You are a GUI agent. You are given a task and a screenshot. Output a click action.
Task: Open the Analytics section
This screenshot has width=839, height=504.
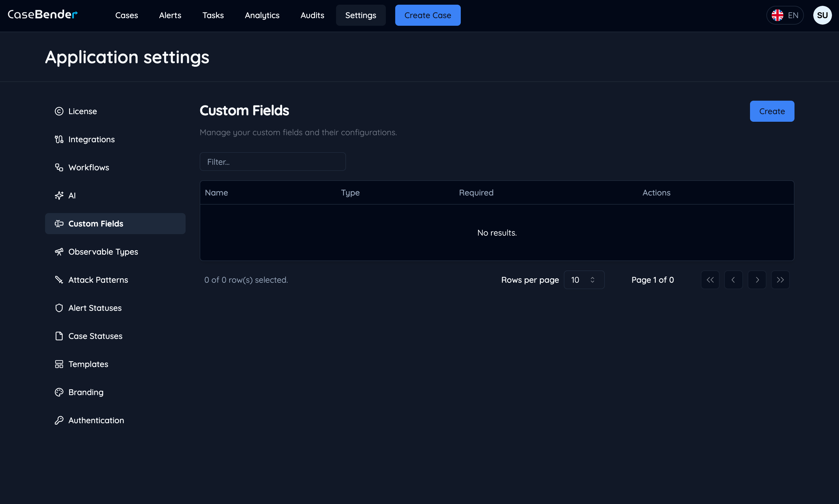pos(262,15)
